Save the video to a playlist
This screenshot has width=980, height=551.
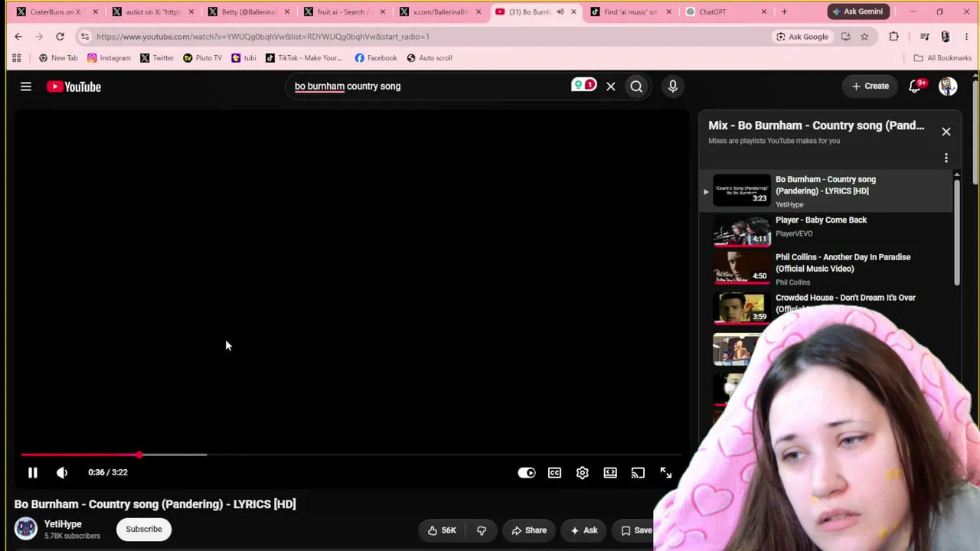tap(637, 530)
